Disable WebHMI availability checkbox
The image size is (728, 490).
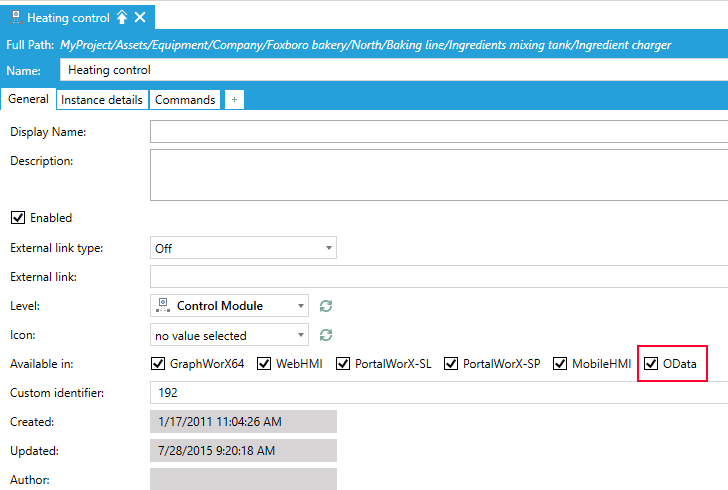click(x=264, y=364)
